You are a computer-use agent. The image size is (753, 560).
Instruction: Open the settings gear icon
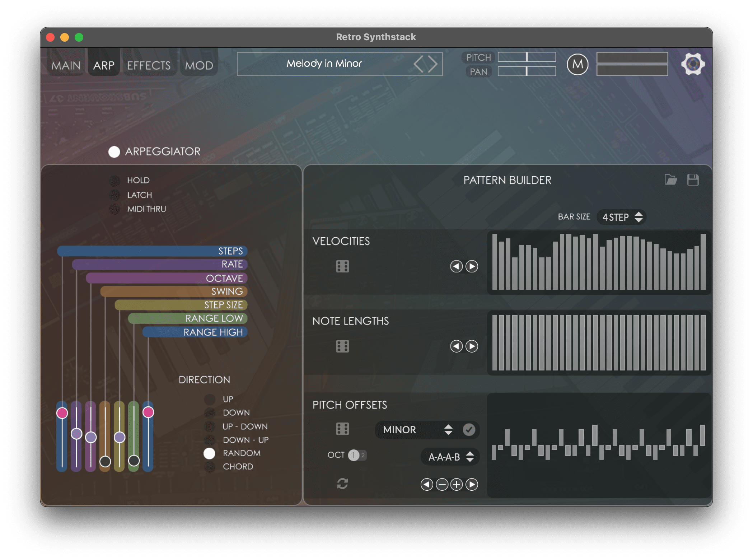click(x=693, y=64)
